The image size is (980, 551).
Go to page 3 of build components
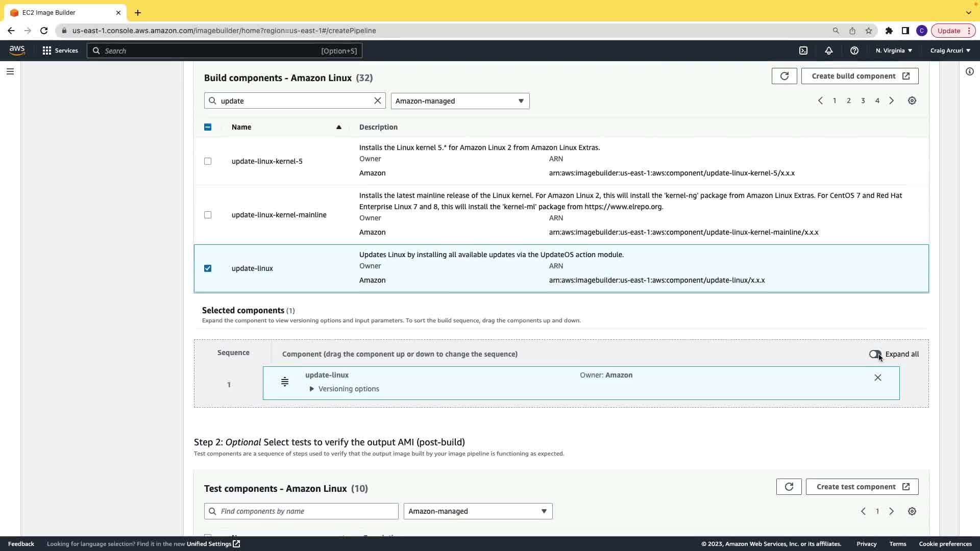863,101
